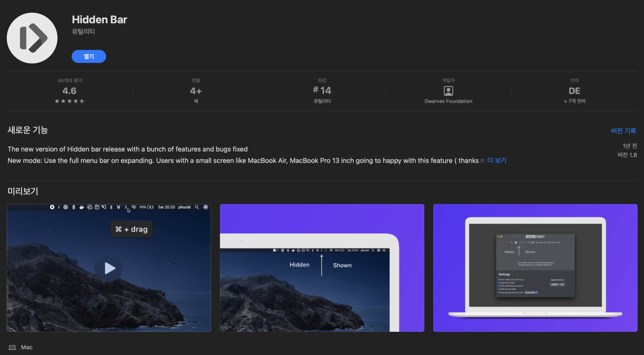Click the 유틸리티 category under the title
This screenshot has width=644, height=355.
tap(83, 32)
